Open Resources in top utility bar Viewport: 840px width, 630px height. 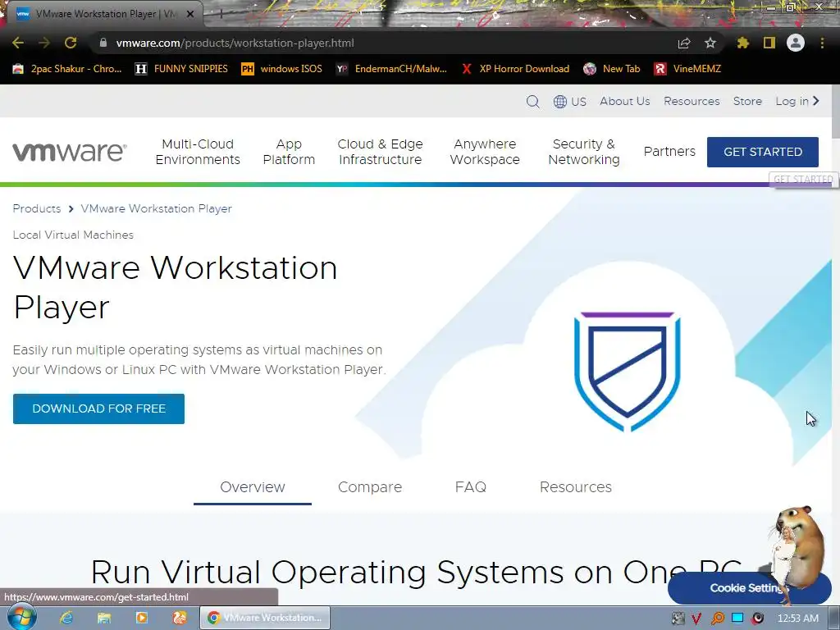click(692, 101)
